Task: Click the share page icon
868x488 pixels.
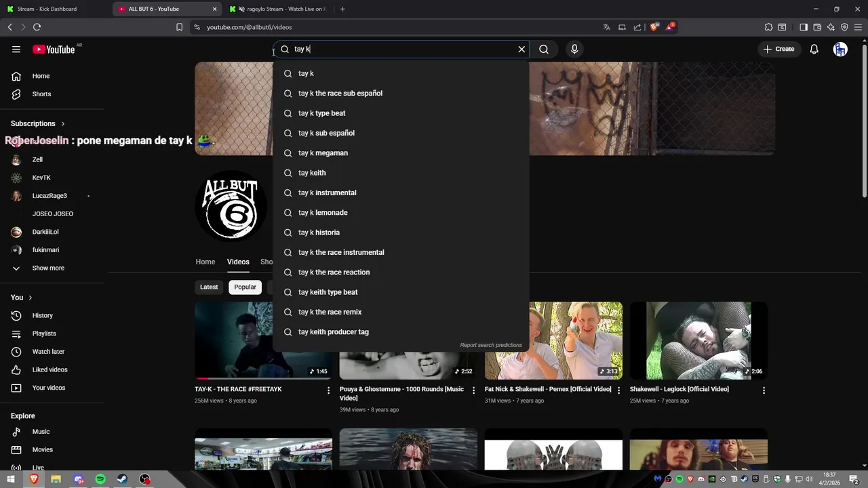Action: pyautogui.click(x=637, y=27)
